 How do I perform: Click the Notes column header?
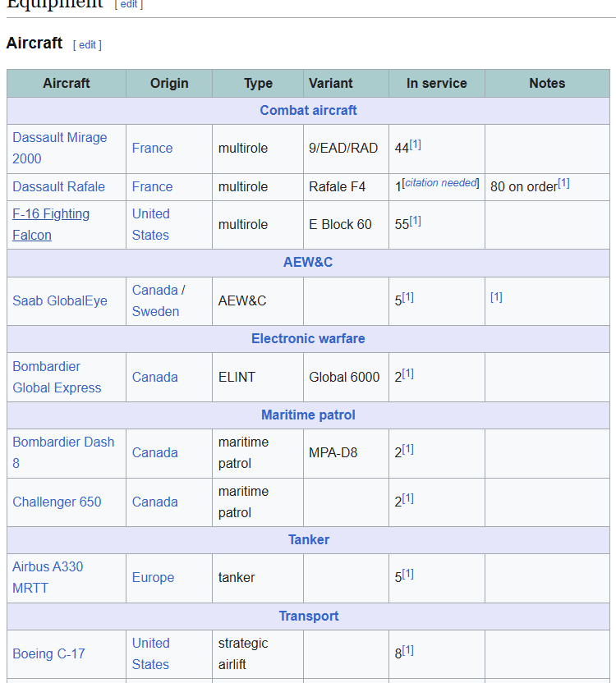coord(547,83)
